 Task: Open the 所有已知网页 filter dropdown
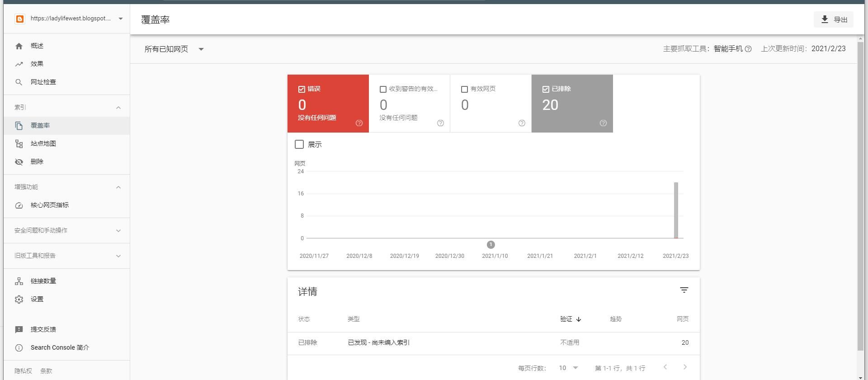point(174,49)
